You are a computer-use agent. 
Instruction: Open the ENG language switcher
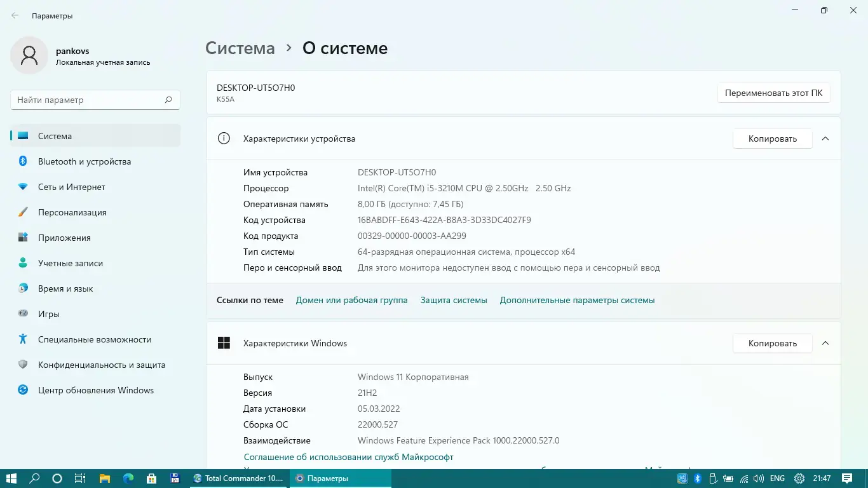776,478
